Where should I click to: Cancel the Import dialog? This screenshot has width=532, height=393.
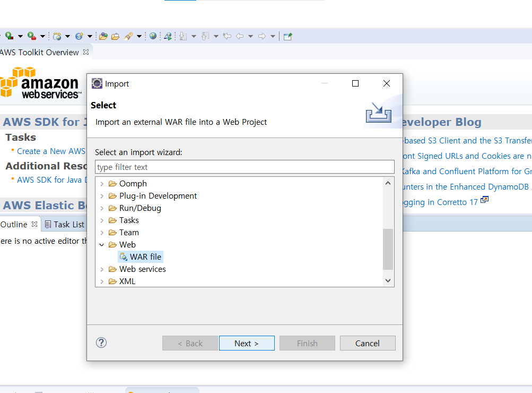[368, 344]
